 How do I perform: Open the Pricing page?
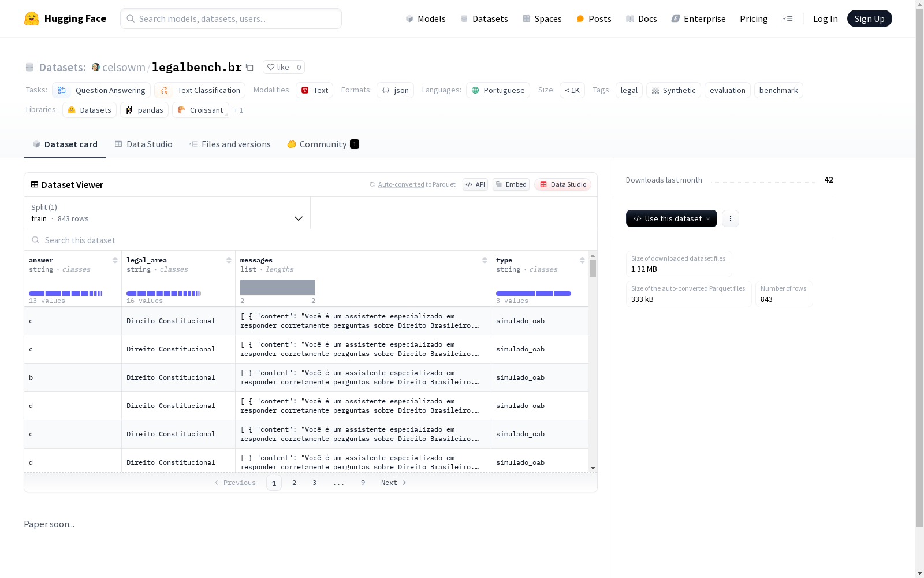[754, 18]
